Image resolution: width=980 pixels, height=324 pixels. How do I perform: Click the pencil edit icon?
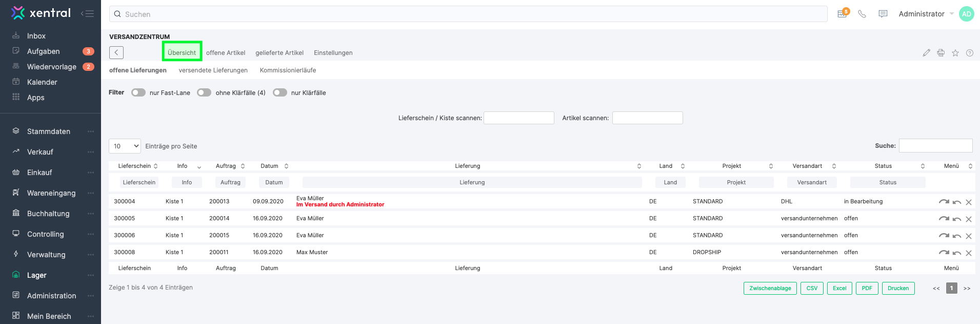click(926, 53)
